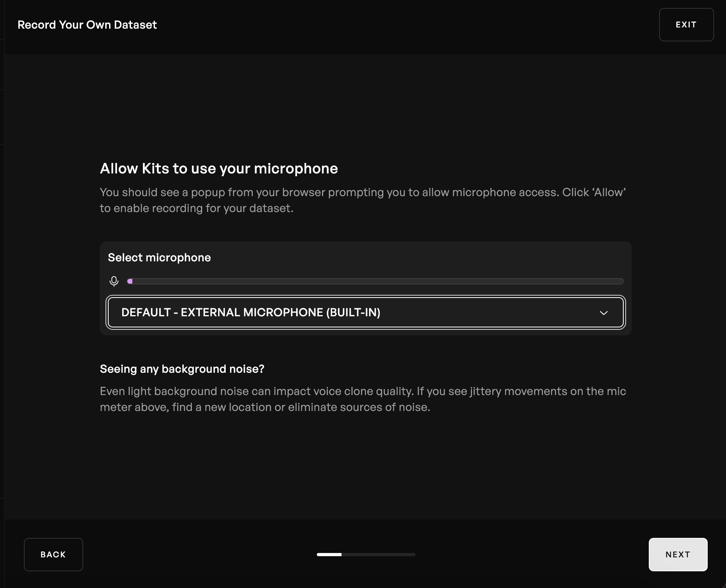
Task: Click 'Seeing any background noise?' heading
Action: click(x=182, y=369)
